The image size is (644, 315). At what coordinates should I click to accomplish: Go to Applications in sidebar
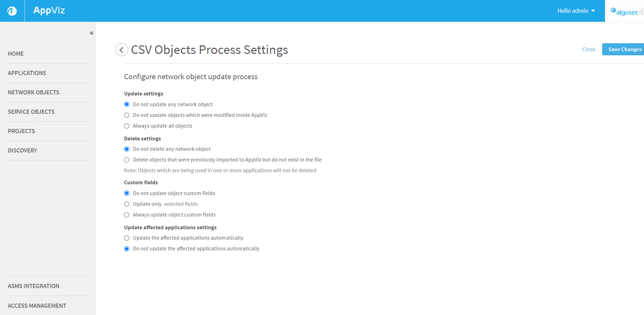coord(27,73)
